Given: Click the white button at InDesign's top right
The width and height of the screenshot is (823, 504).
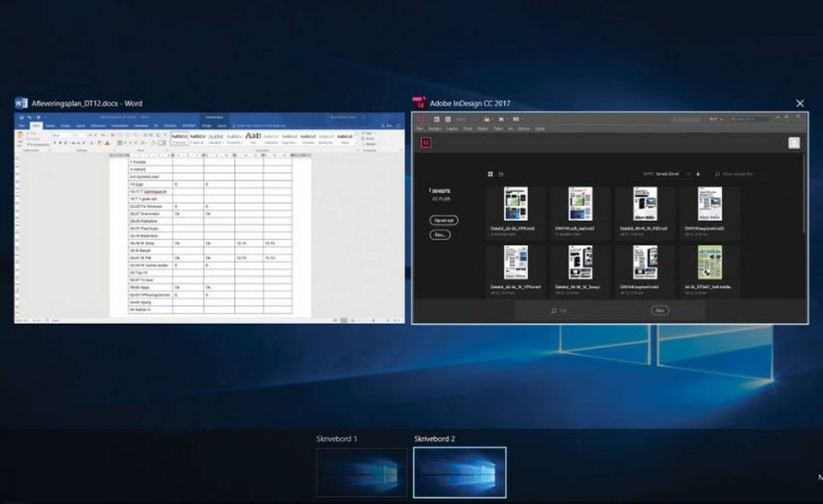Looking at the screenshot, I should point(794,143).
